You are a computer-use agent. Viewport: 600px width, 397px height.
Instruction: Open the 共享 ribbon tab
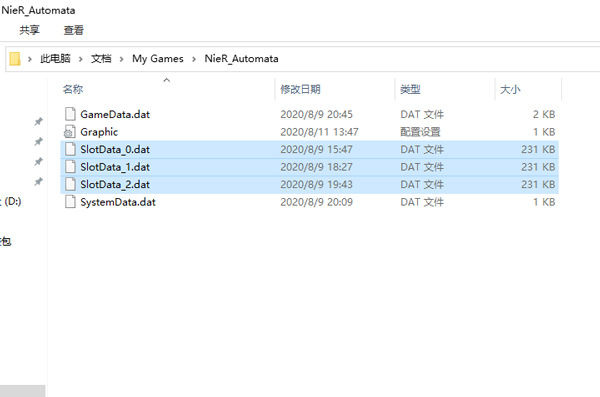[x=29, y=30]
